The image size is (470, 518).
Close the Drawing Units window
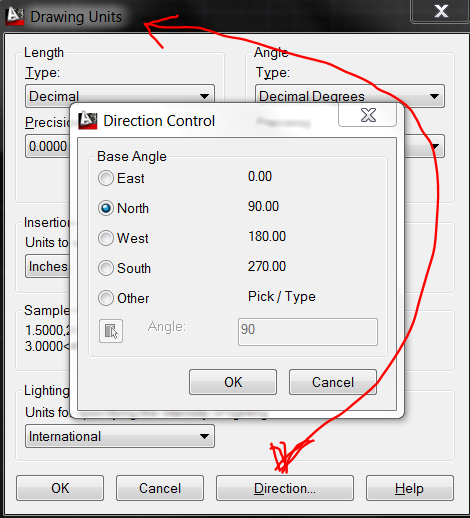pos(441,11)
